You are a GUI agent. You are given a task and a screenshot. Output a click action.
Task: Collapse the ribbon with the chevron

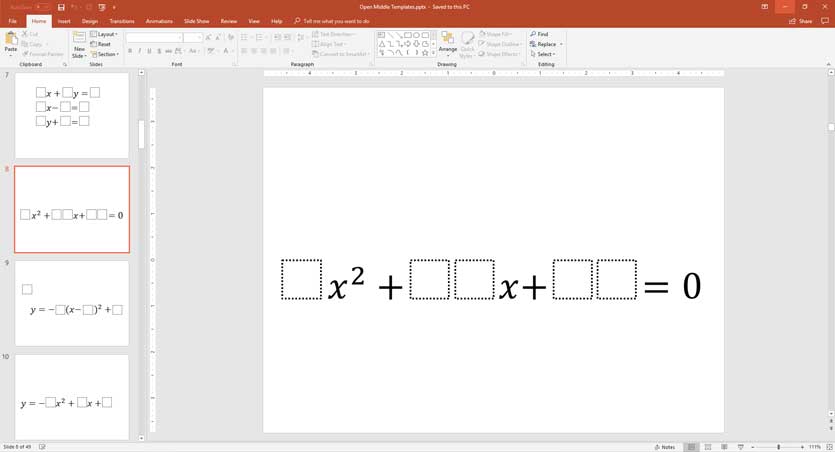[x=829, y=64]
